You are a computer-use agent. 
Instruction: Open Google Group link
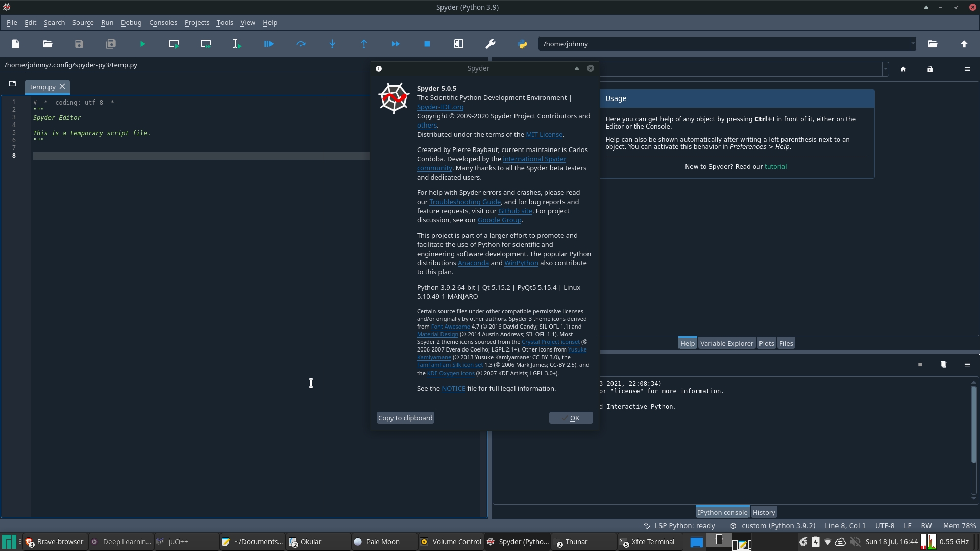(499, 220)
